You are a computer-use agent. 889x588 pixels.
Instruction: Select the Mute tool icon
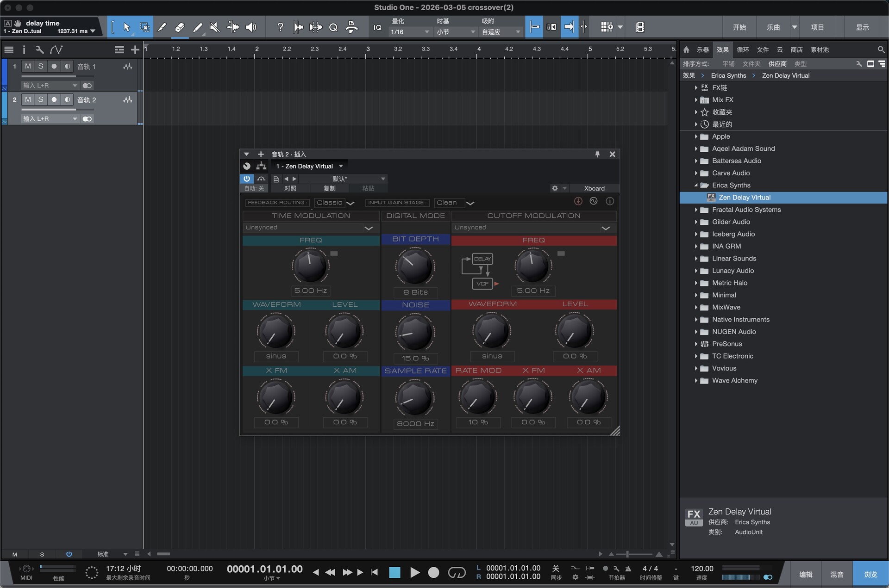(215, 27)
